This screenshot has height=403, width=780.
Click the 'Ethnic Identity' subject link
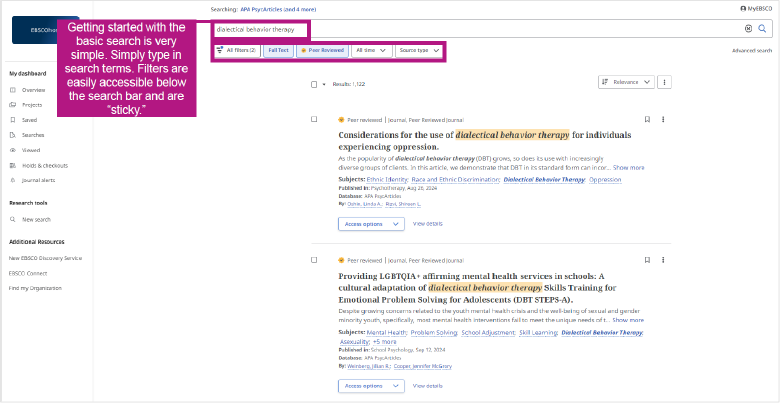pyautogui.click(x=388, y=180)
